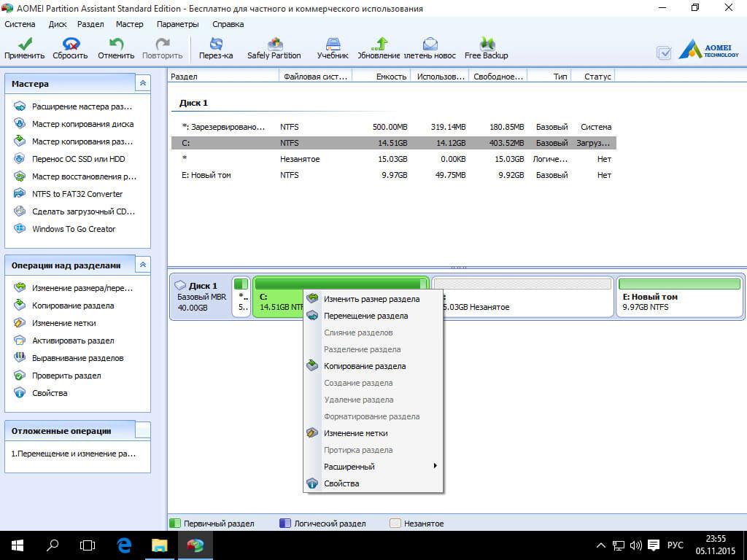Sort by Файловая система column header

point(315,76)
